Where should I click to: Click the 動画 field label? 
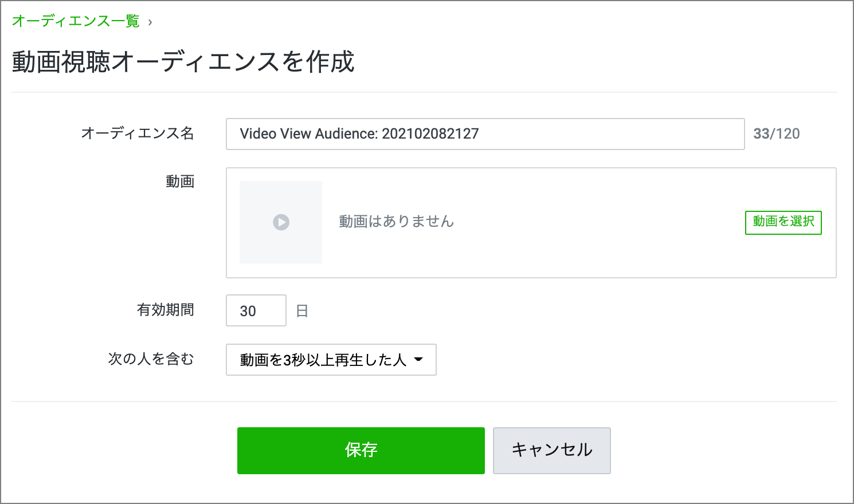(x=180, y=182)
